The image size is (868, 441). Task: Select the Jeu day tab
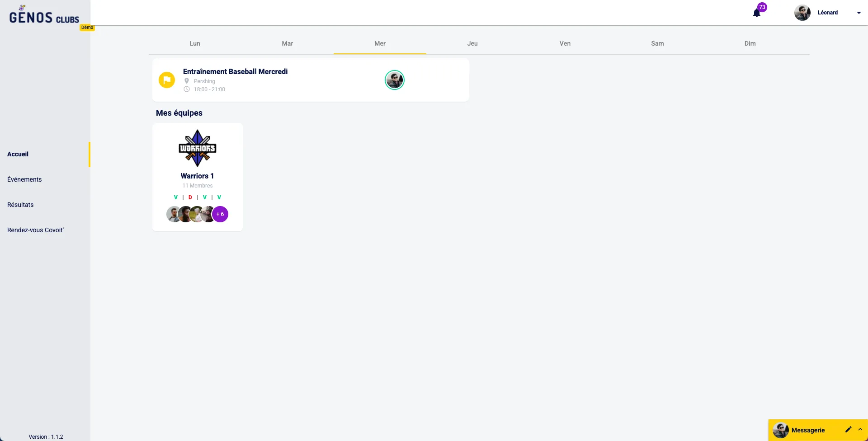point(472,43)
